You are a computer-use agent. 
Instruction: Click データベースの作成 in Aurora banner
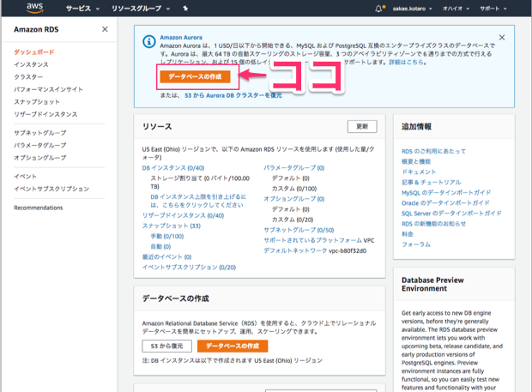195,76
